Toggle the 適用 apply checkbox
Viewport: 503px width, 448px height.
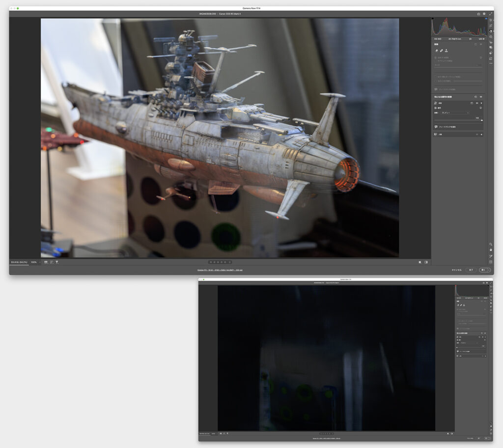tap(435, 108)
